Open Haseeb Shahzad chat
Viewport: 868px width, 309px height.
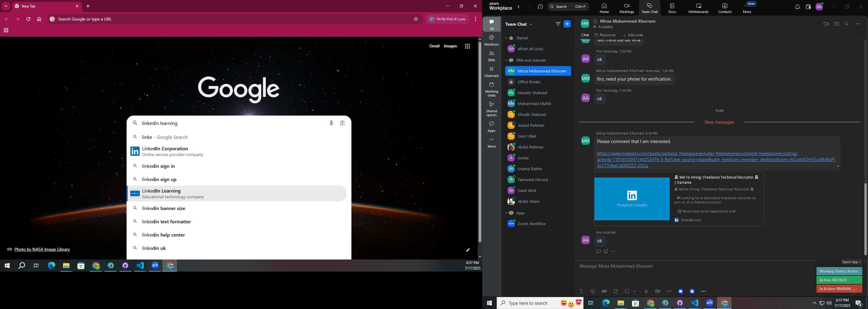coord(538,93)
